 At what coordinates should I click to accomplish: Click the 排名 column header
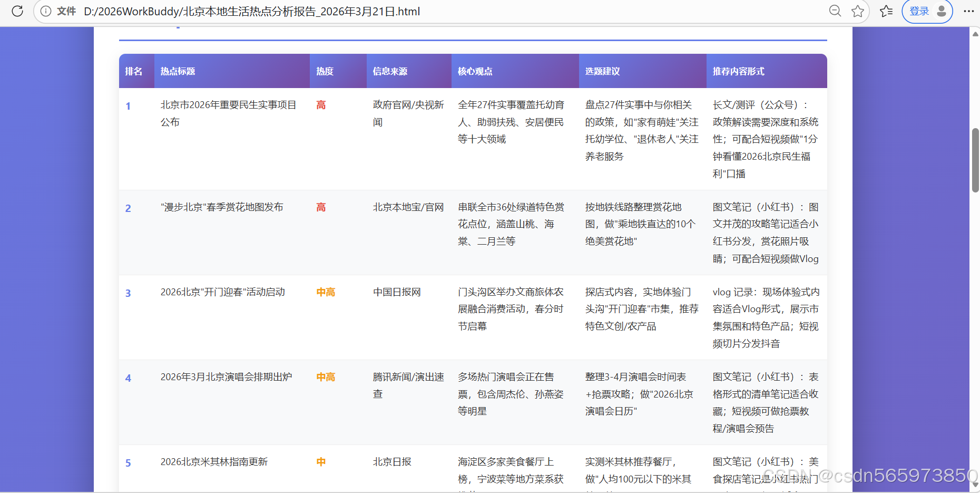(136, 71)
